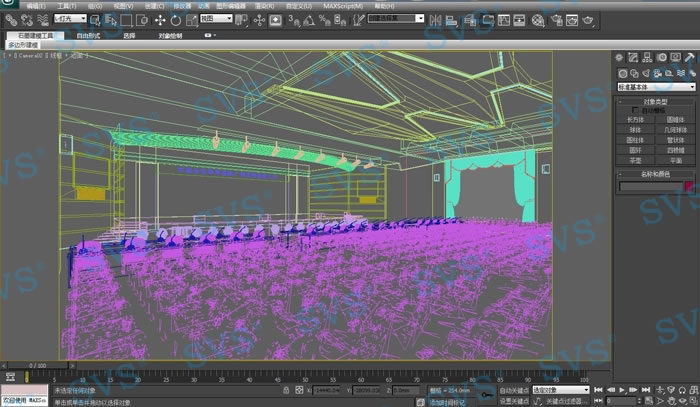Screen dimensions: 700x407
Task: Switch to the Hierarchy panel icon
Action: 645,58
